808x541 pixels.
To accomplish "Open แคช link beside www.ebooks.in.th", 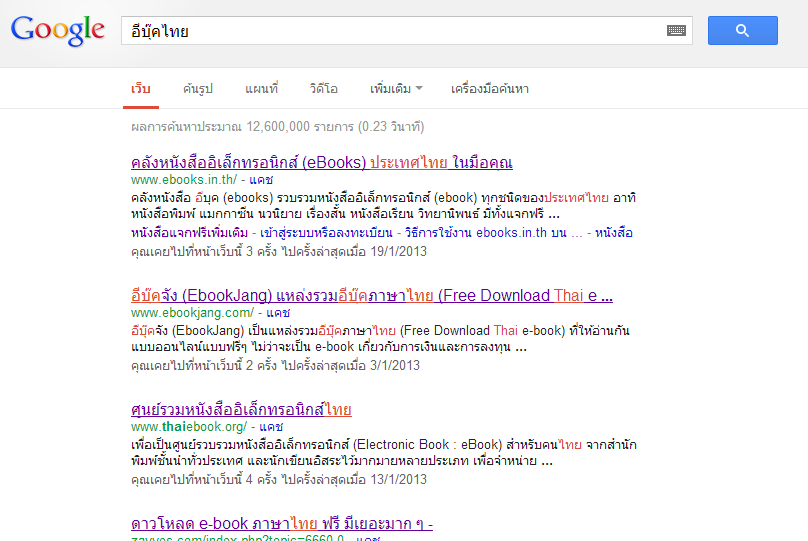I will tap(261, 180).
